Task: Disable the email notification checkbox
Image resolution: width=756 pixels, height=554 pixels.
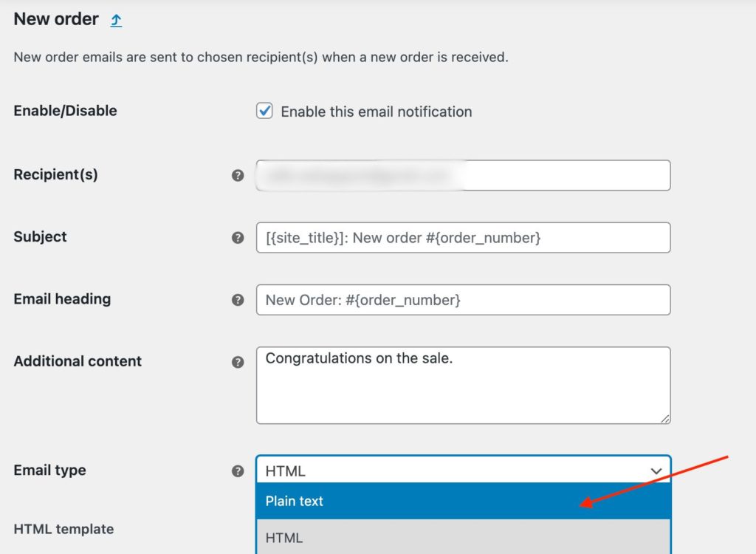Action: 264,111
